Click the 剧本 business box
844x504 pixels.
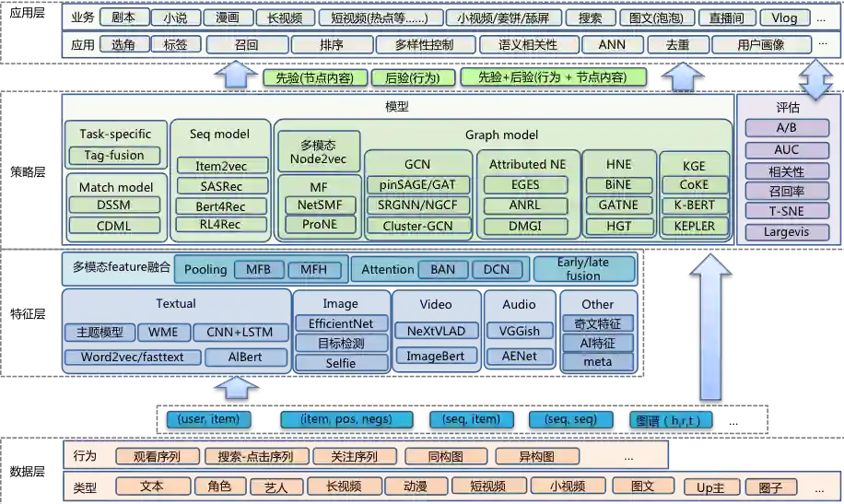[123, 18]
